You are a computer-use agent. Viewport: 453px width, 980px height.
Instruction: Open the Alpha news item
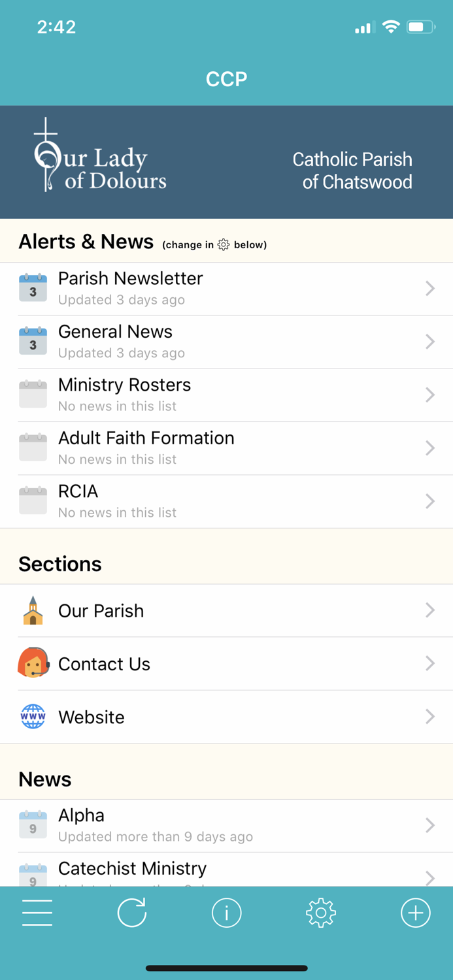[226, 825]
